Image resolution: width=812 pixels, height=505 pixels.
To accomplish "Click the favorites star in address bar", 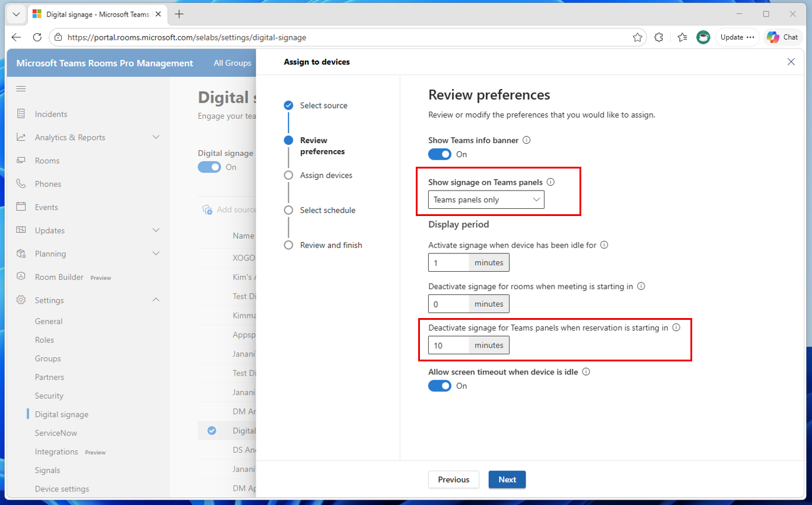I will tap(638, 37).
